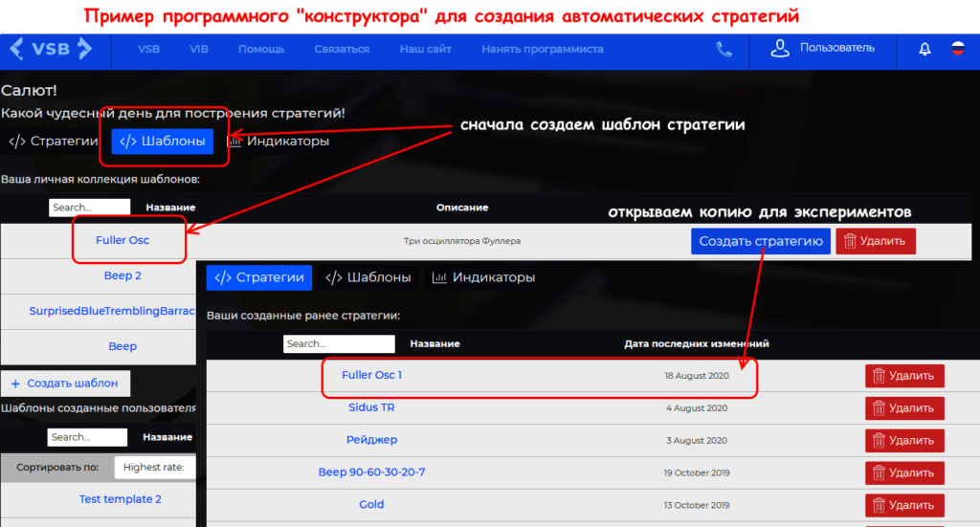Select the blue Стратегии tab in lower panel
Screen dimensions: 980x527
[x=259, y=277]
